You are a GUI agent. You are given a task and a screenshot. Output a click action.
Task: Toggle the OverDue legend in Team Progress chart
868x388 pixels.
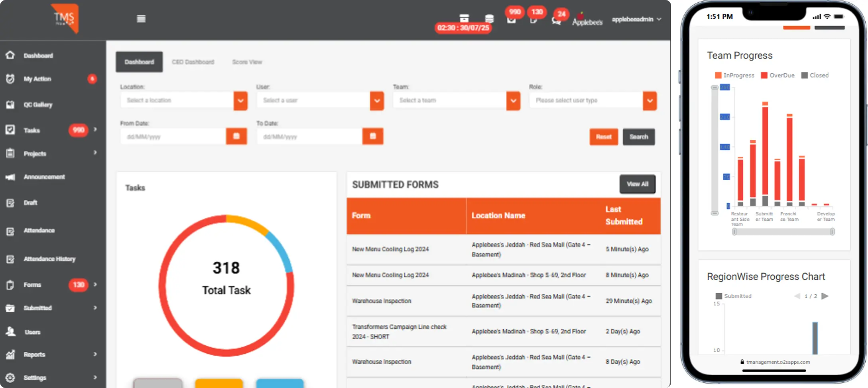777,75
